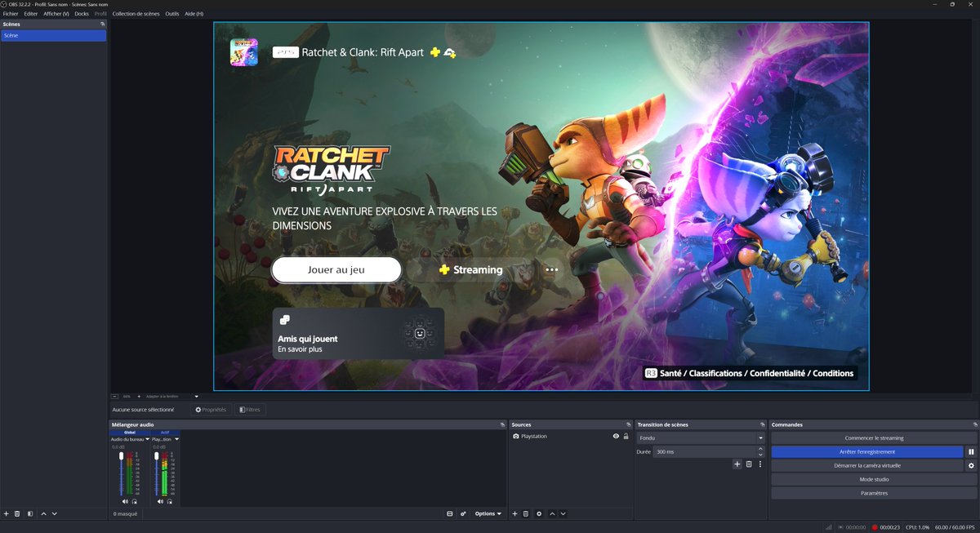Select the Scène item in Scènes list
This screenshot has height=533, width=980.
point(54,36)
